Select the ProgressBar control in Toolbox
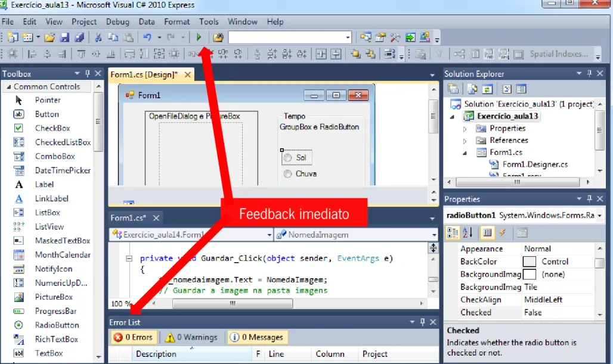Viewport: 613px width, 364px height. coord(55,311)
